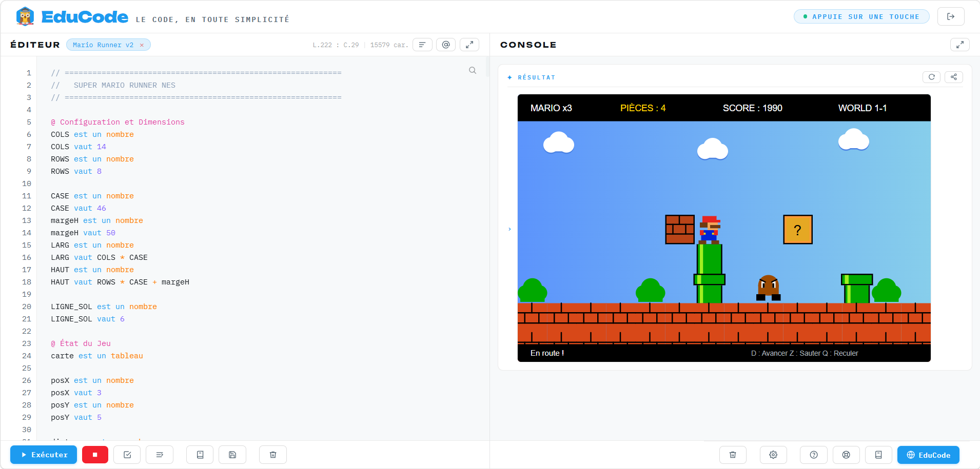Click the Goomba enemy in the game canvas

(769, 288)
